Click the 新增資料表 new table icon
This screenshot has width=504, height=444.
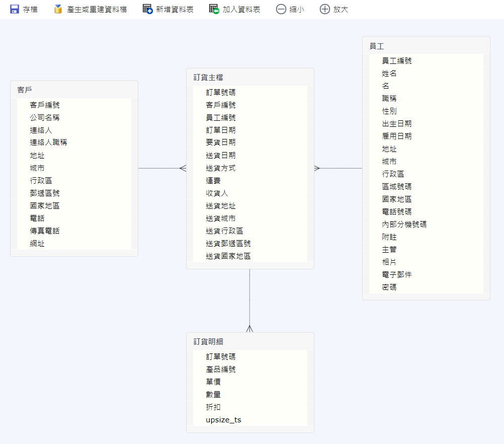(147, 10)
